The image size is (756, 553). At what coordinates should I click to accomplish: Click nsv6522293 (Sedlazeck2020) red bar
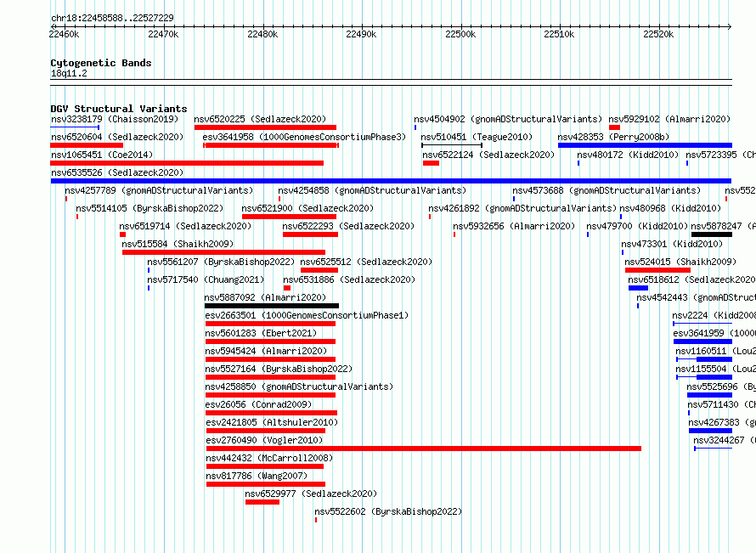point(311,234)
